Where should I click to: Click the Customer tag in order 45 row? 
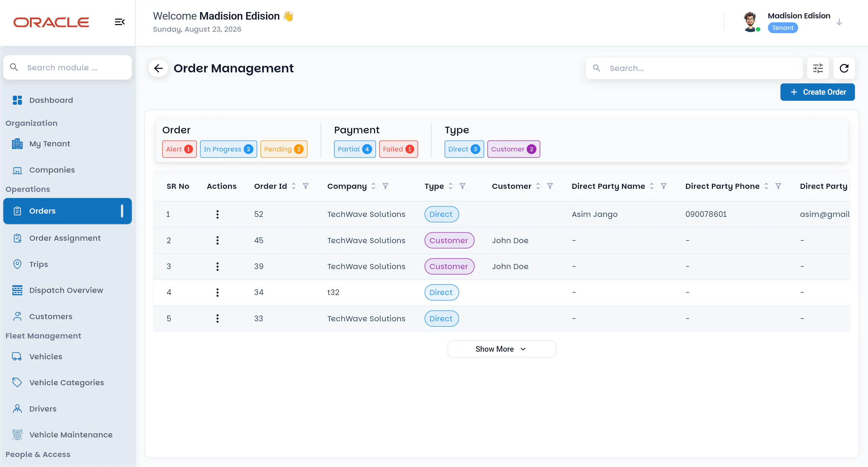(449, 240)
